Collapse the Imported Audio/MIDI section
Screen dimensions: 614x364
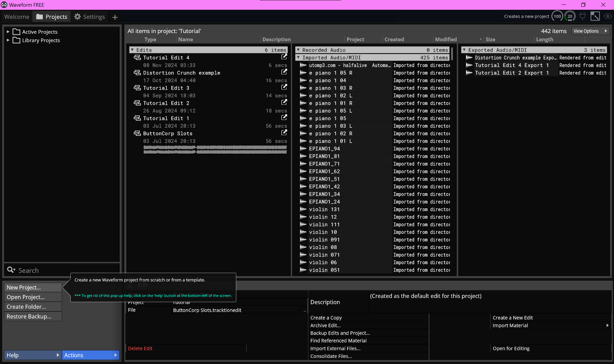(x=298, y=58)
